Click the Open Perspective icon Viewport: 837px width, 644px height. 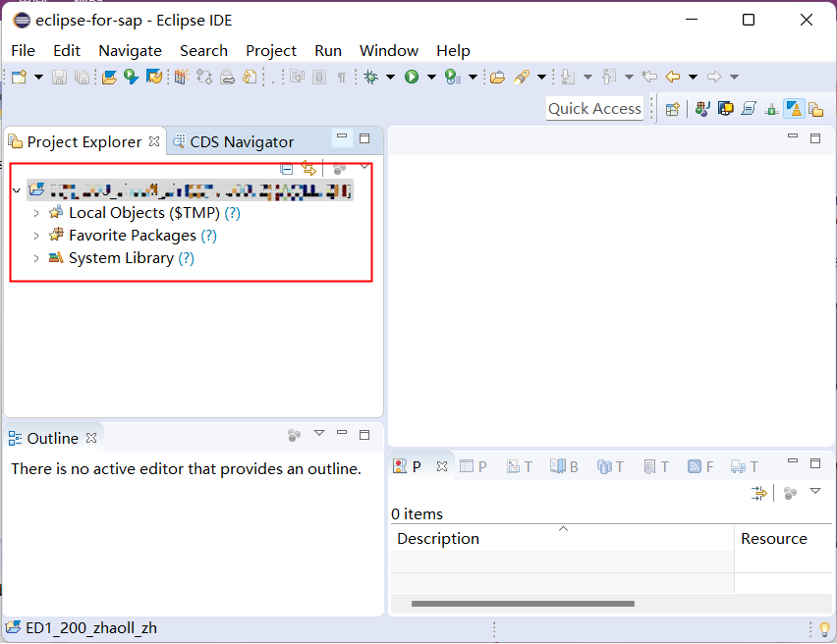[673, 109]
